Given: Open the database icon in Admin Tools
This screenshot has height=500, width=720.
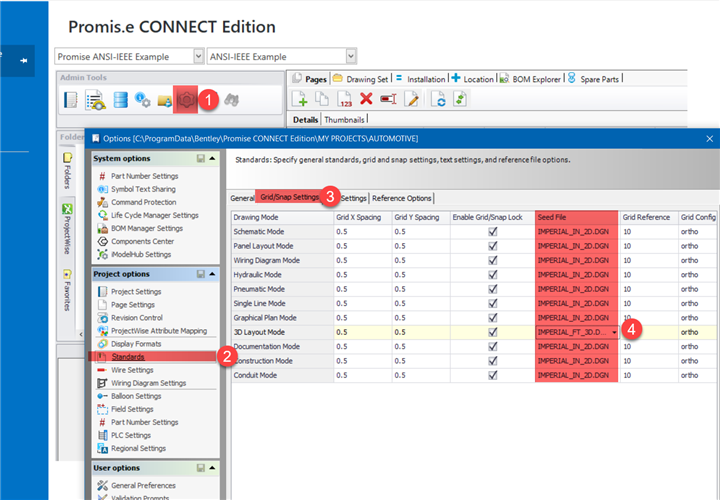Looking at the screenshot, I should pos(120,100).
